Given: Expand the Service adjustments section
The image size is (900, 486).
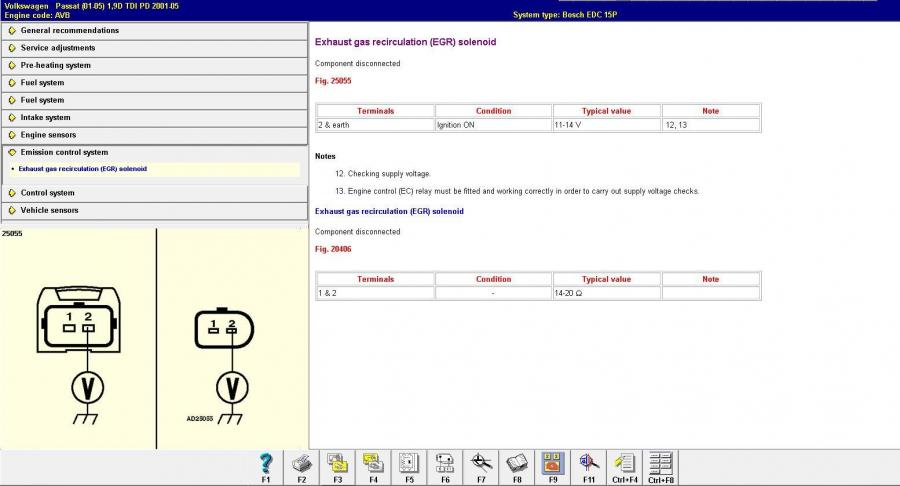Looking at the screenshot, I should click(58, 48).
